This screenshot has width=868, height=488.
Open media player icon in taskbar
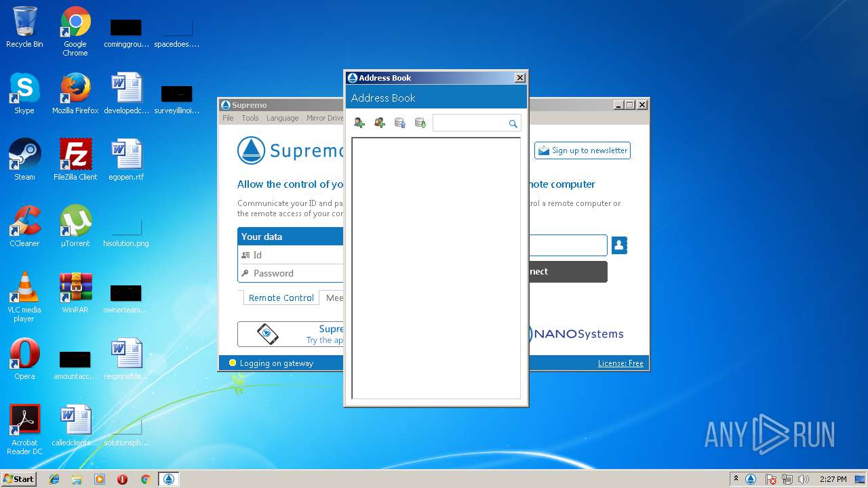(x=100, y=479)
